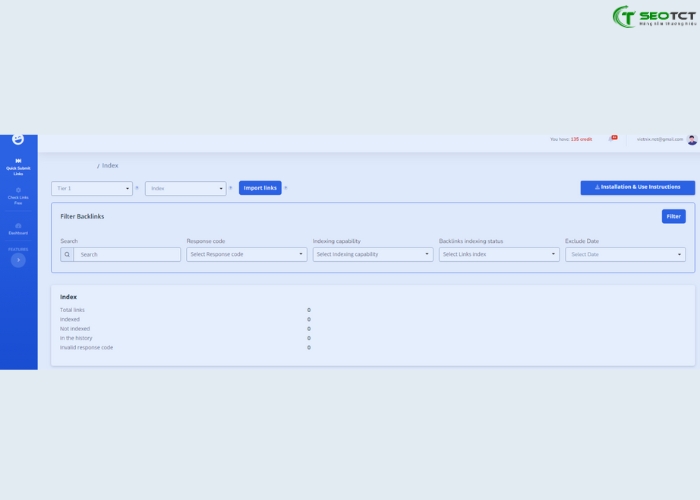Click the info mark beside Index dropdown
Viewport: 700px width, 500px height.
pyautogui.click(x=231, y=188)
